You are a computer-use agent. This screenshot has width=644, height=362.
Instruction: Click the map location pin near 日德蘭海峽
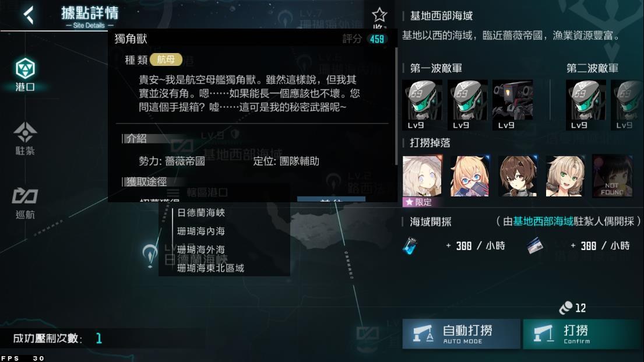[x=150, y=255]
